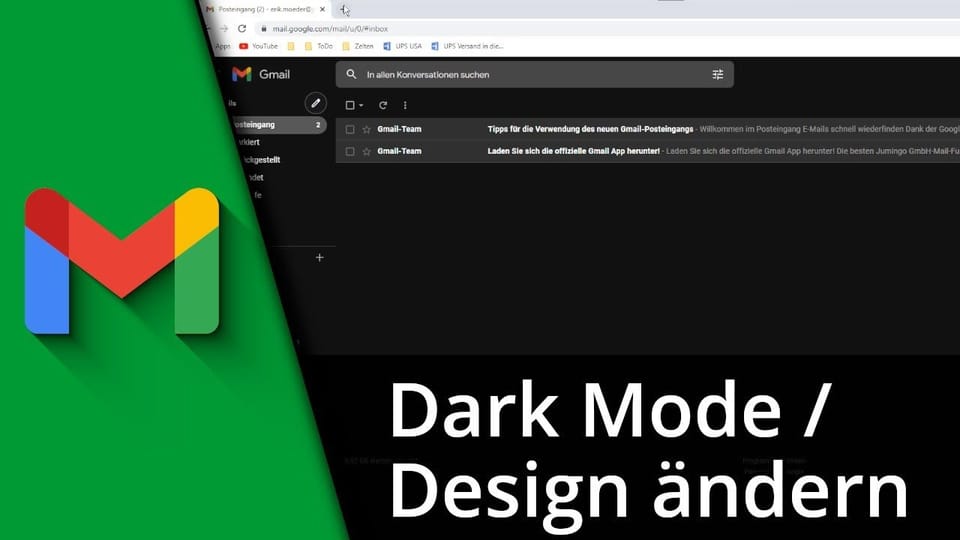This screenshot has height=540, width=960.
Task: Switch to the Posteingang browser tab
Action: pyautogui.click(x=266, y=9)
